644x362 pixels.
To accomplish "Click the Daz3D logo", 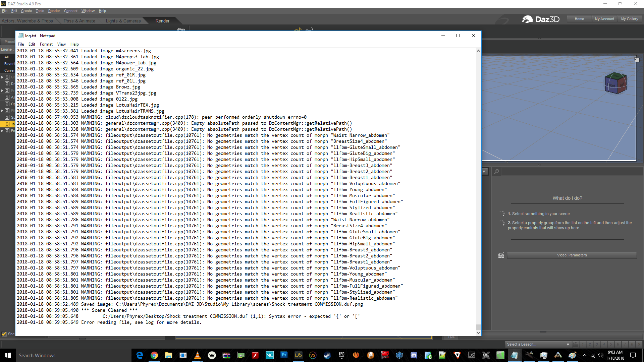I will point(541,19).
